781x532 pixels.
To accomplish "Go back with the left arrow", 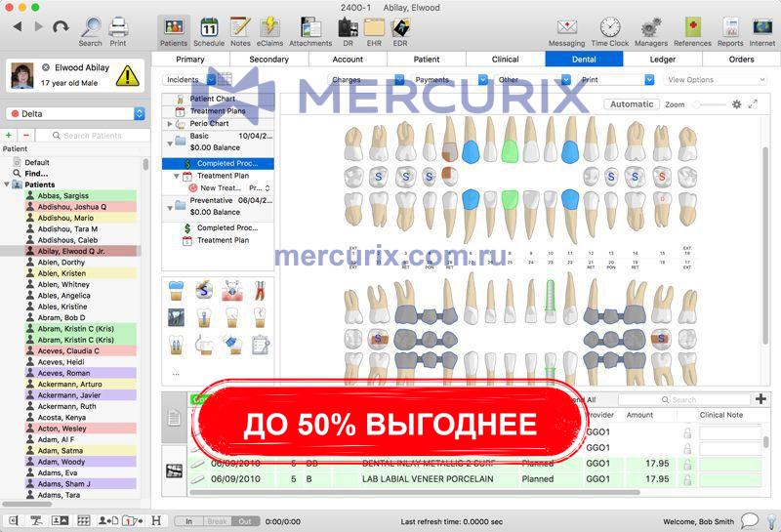I will [x=18, y=26].
